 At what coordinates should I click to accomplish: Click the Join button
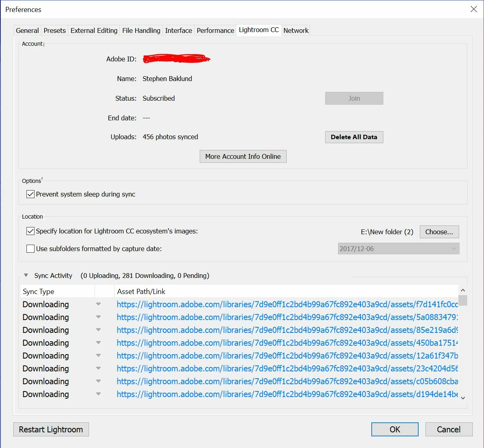point(354,98)
